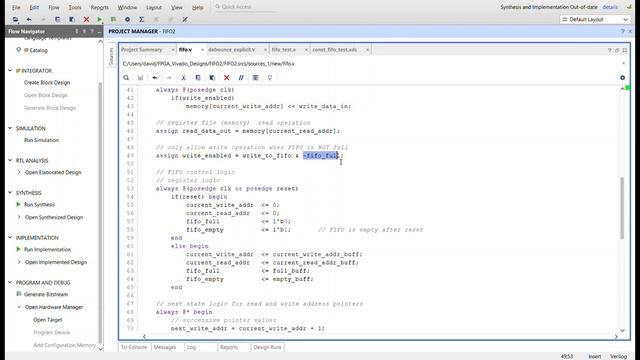Open the File menu
Screen dimensions: 640x360
pyautogui.click(x=16, y=7)
